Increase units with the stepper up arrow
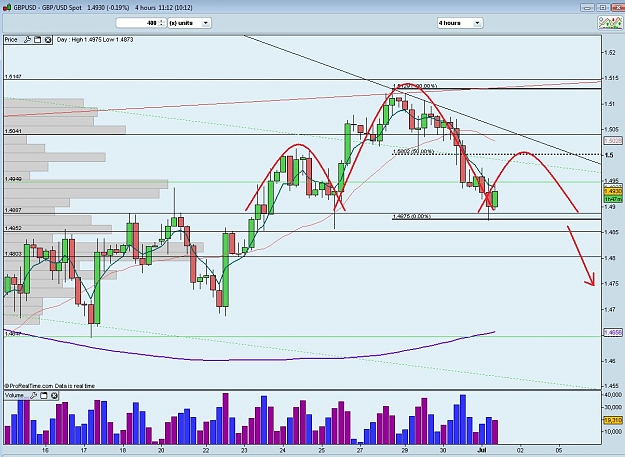 pos(162,21)
